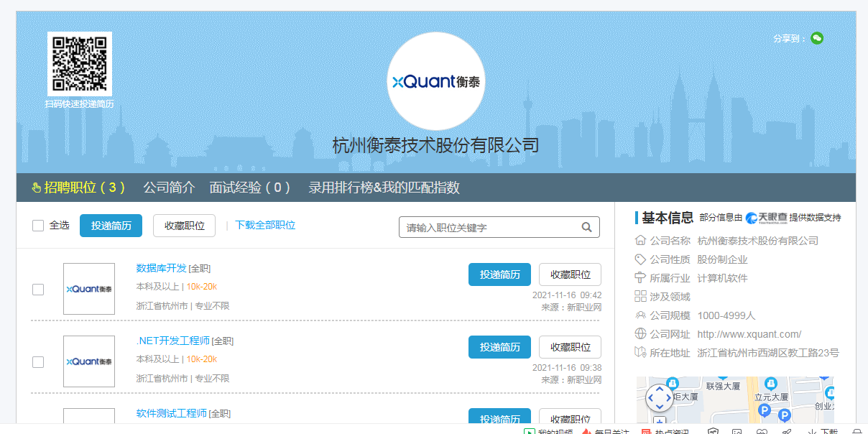
Task: Click 下载全部职位 link
Action: pos(265,225)
